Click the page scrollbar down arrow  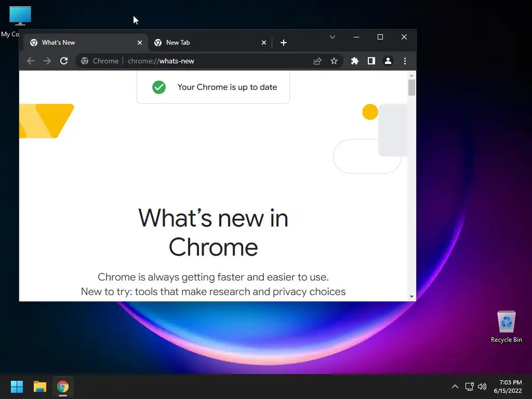tap(411, 297)
